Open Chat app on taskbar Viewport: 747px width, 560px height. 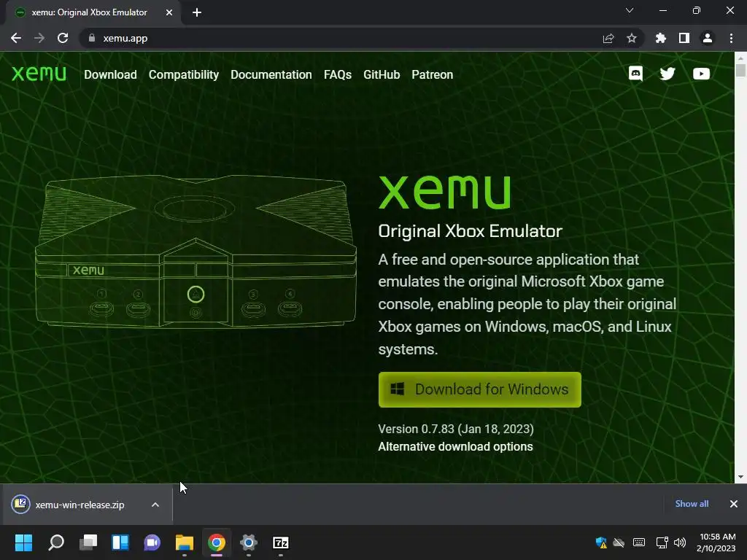(152, 542)
